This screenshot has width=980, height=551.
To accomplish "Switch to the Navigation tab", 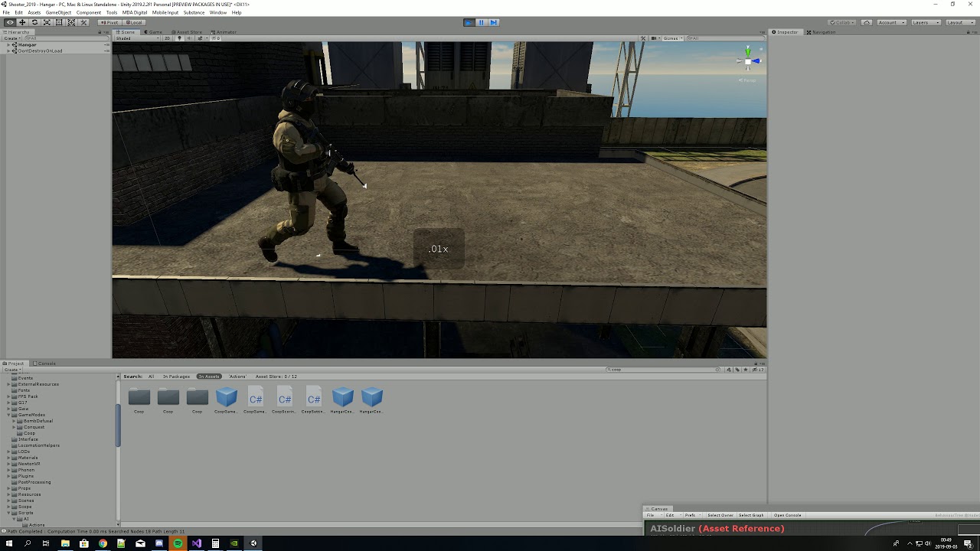I will click(822, 32).
